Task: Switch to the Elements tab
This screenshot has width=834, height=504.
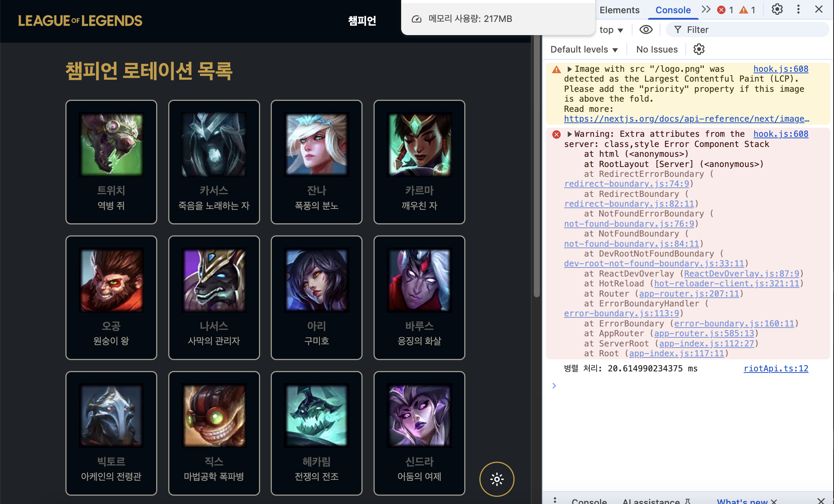Action: (x=619, y=10)
